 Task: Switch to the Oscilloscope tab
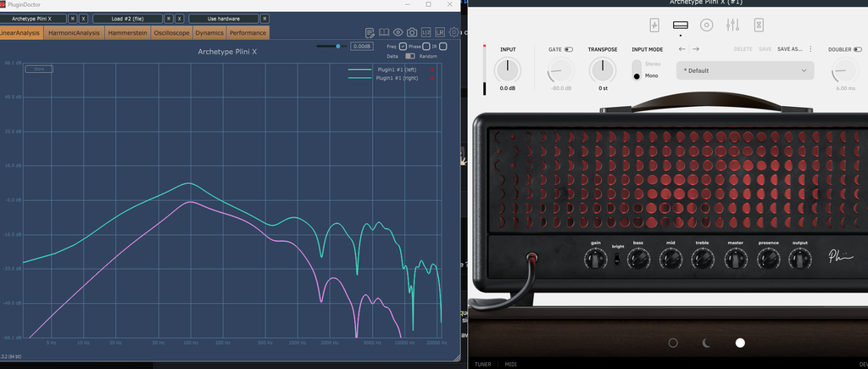[x=171, y=33]
